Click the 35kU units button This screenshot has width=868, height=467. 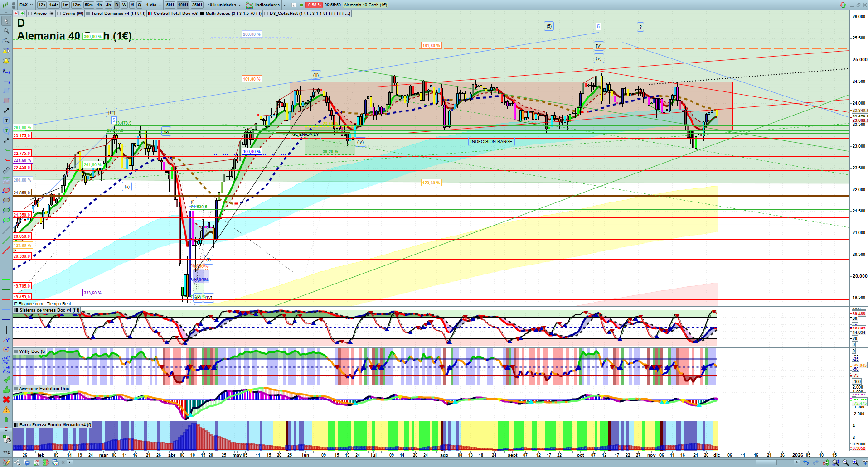[197, 5]
